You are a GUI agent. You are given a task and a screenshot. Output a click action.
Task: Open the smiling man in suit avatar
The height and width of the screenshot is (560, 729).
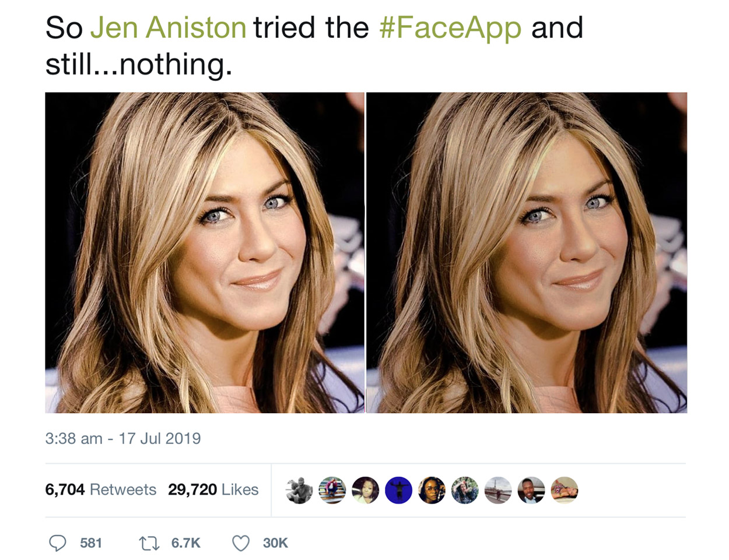pyautogui.click(x=531, y=490)
